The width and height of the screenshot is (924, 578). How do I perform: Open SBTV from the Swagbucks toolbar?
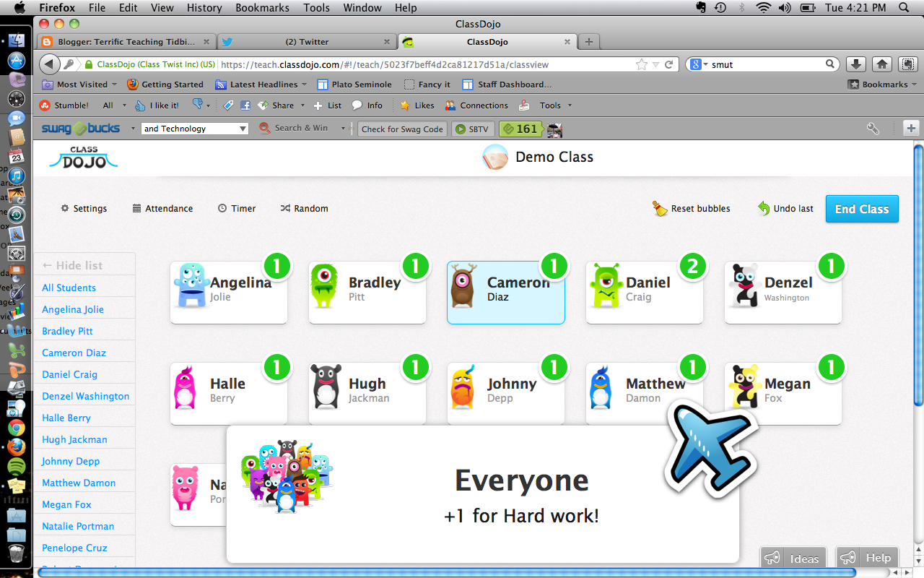[x=473, y=129]
